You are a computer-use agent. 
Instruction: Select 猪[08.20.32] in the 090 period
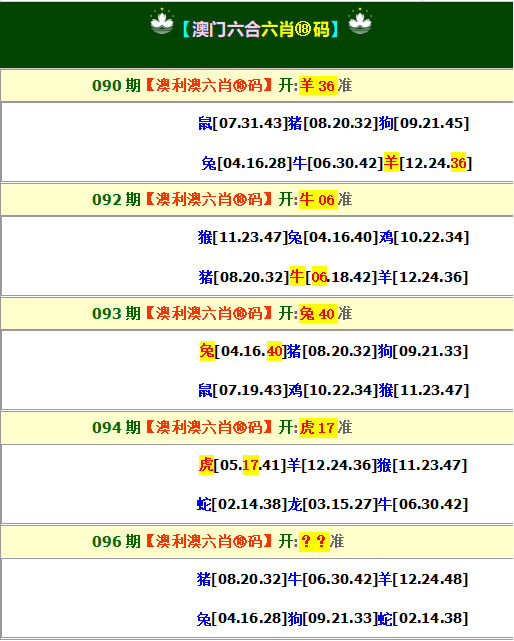[333, 123]
